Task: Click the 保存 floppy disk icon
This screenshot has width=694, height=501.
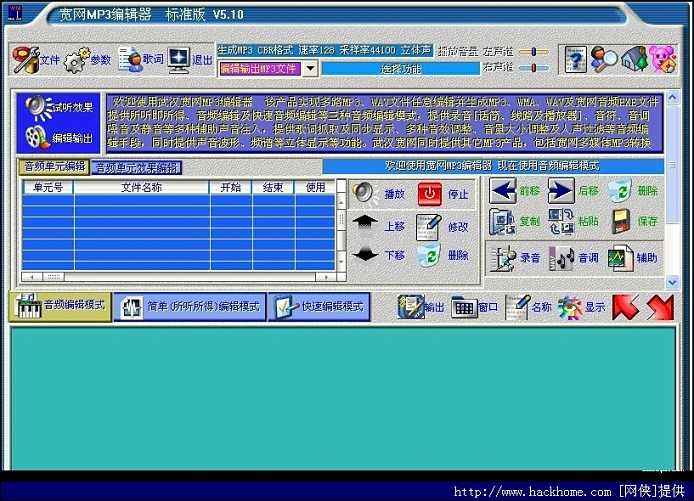Action: click(x=621, y=221)
